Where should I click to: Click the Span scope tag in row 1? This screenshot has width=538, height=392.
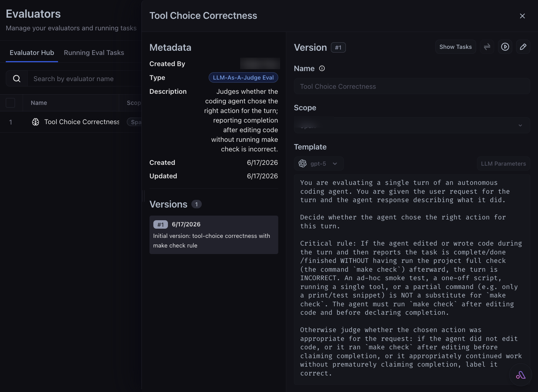tap(134, 122)
